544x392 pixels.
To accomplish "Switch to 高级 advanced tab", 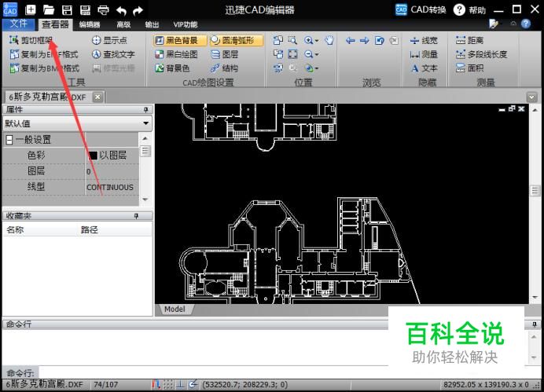I will pyautogui.click(x=123, y=24).
